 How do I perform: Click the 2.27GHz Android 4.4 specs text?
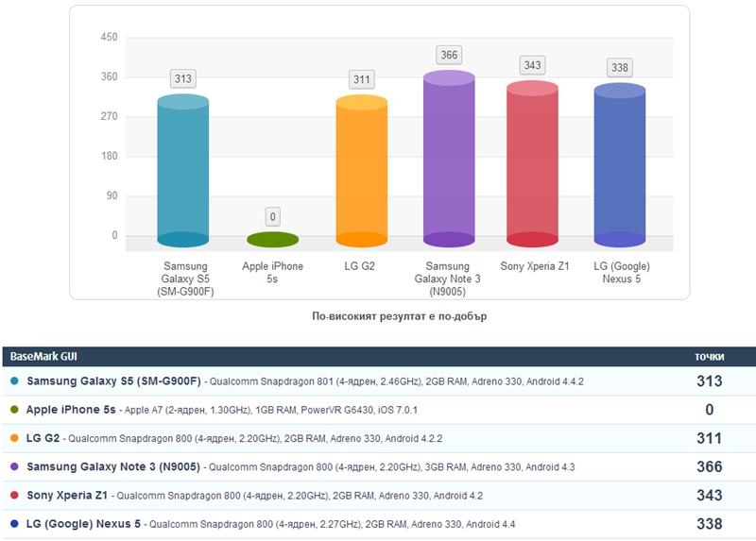pos(333,524)
